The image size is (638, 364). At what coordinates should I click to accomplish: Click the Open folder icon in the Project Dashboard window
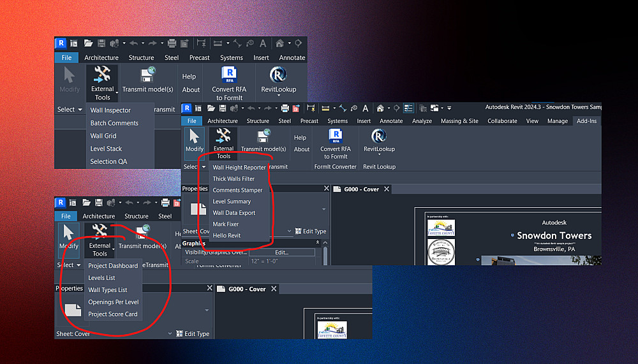point(86,203)
